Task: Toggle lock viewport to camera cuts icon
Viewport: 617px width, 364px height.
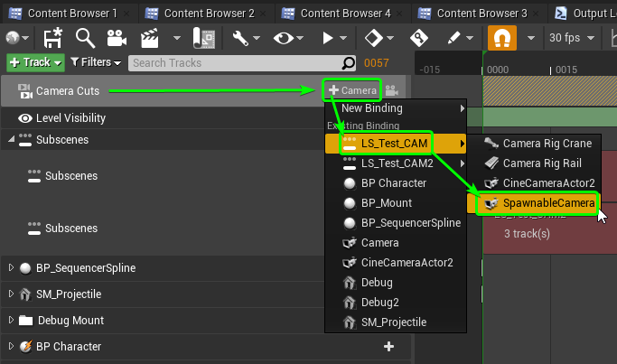Action: (x=391, y=90)
